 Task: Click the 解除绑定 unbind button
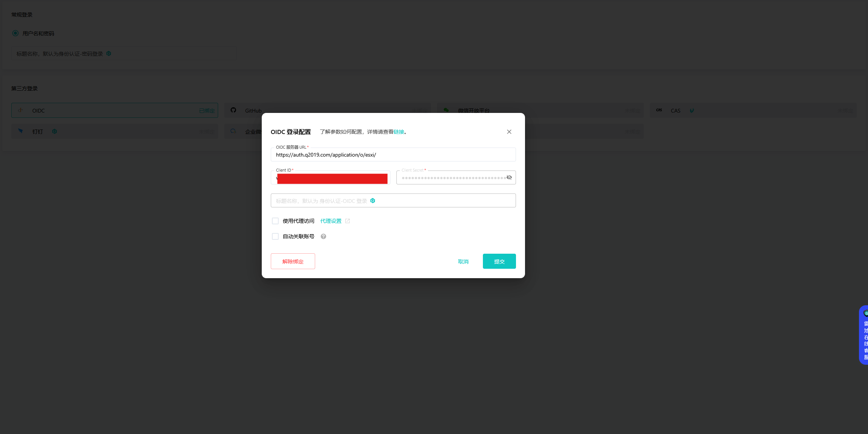tap(293, 261)
